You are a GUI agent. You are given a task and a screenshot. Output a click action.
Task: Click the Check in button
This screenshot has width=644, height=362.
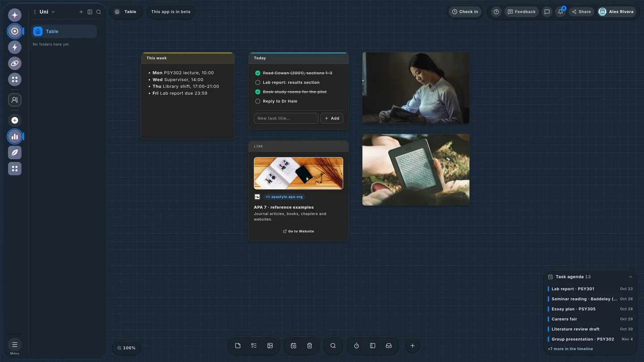pos(465,12)
